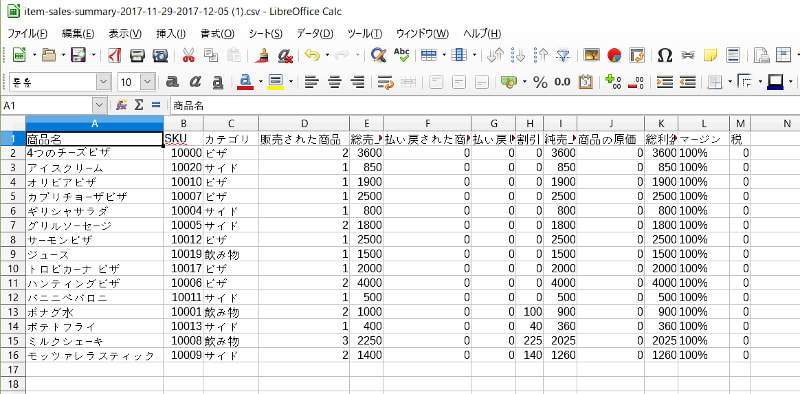Click the Print icon
This screenshot has width=800, height=394.
(137, 55)
